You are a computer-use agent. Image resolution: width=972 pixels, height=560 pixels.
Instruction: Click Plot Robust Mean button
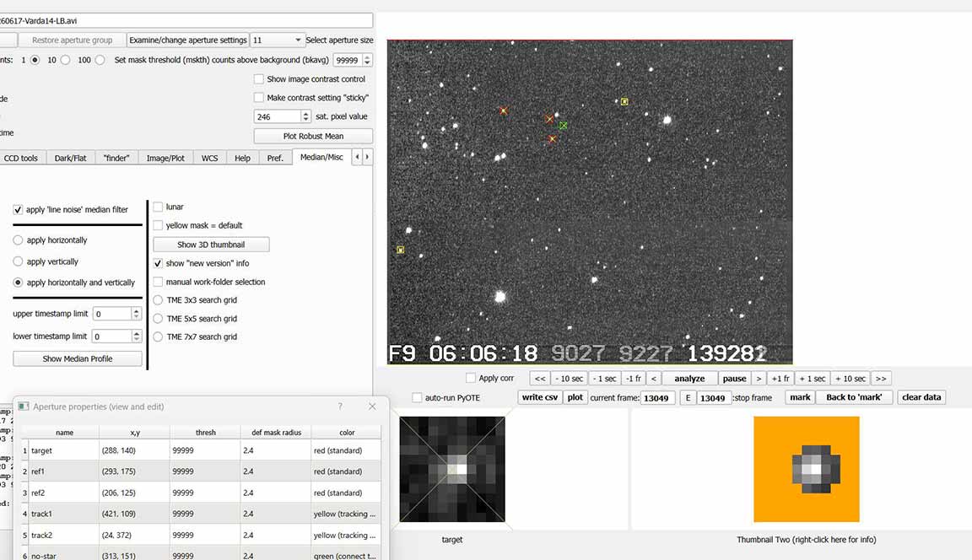click(313, 137)
